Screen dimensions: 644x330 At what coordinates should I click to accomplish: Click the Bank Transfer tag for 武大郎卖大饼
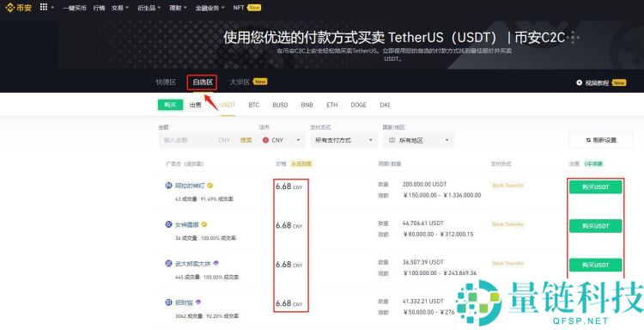coord(508,263)
